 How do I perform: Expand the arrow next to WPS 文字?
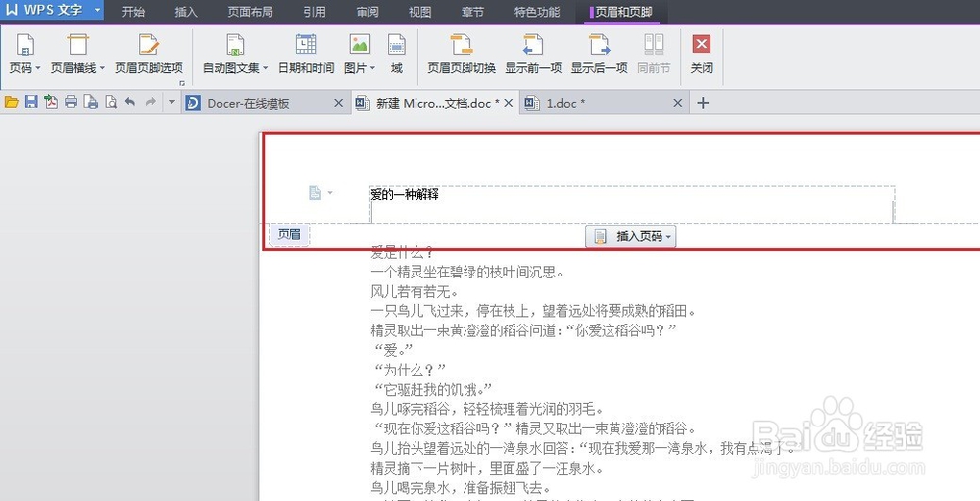pyautogui.click(x=97, y=10)
